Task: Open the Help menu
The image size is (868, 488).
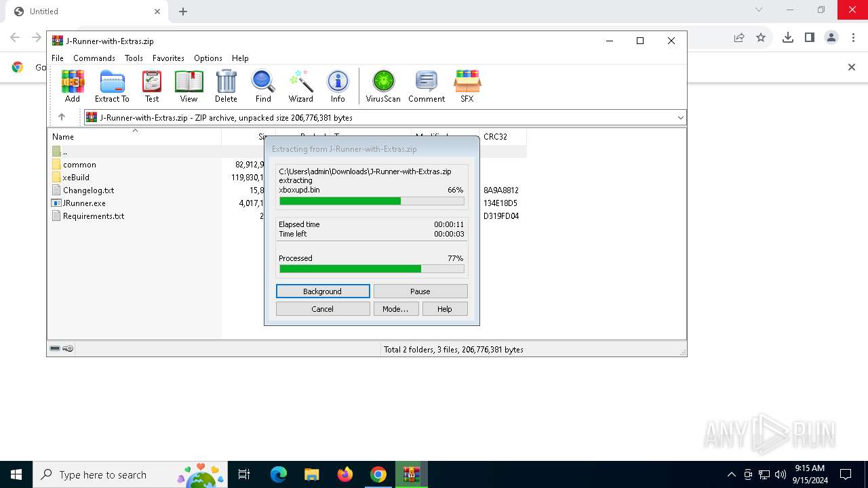Action: [x=240, y=58]
